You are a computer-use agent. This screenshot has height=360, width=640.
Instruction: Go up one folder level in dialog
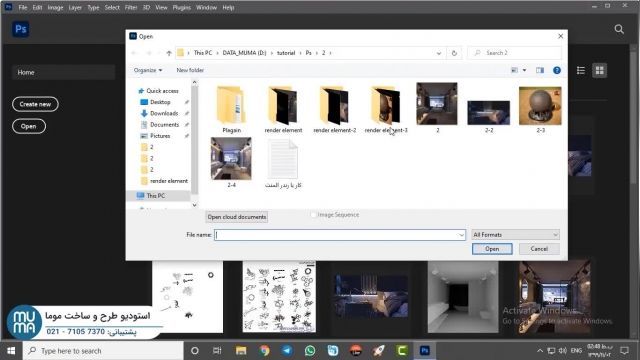(169, 53)
